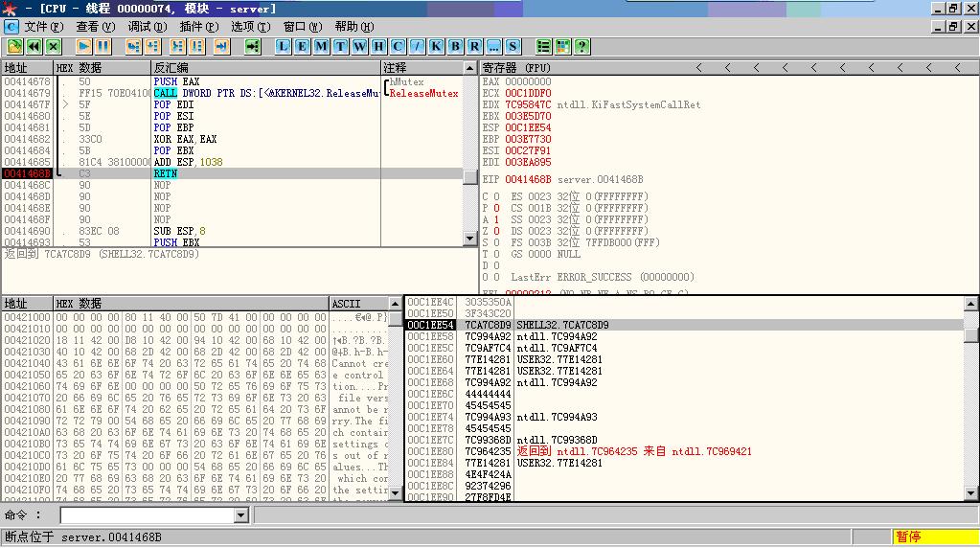
Task: Open appearance options colored grid icon
Action: 562,46
